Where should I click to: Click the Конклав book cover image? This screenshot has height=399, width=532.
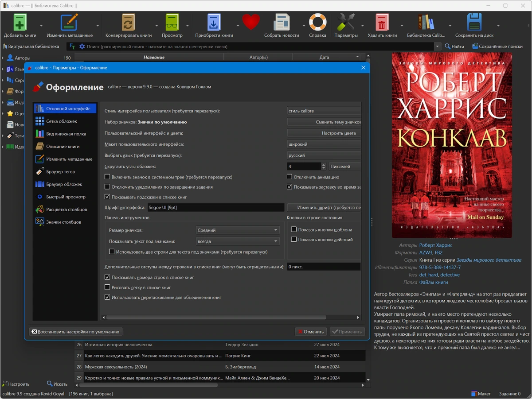click(x=452, y=145)
